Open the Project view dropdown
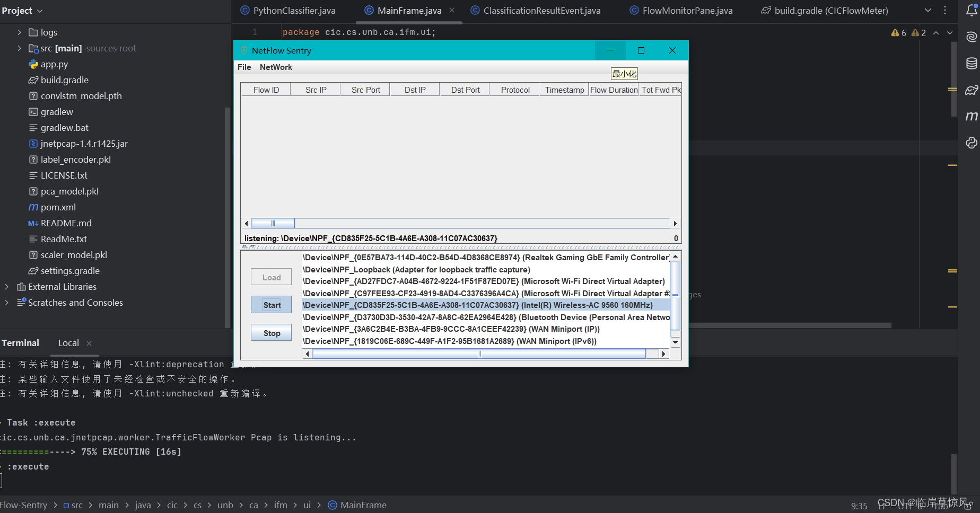Screen dimensions: 980x513 [x=22, y=11]
